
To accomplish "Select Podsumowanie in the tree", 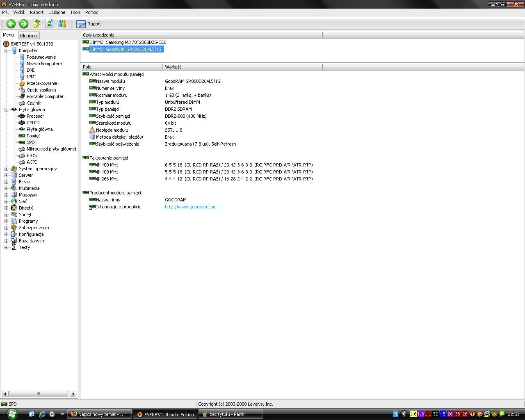I will pyautogui.click(x=41, y=57).
